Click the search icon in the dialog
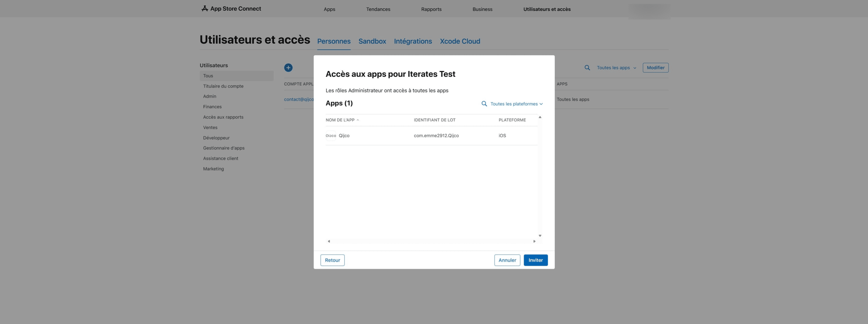868x324 pixels. (x=484, y=104)
